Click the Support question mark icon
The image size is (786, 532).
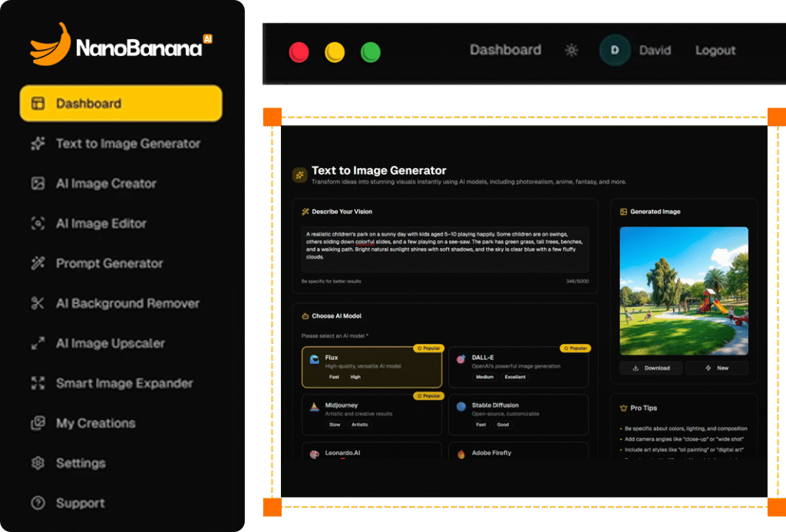(38, 503)
